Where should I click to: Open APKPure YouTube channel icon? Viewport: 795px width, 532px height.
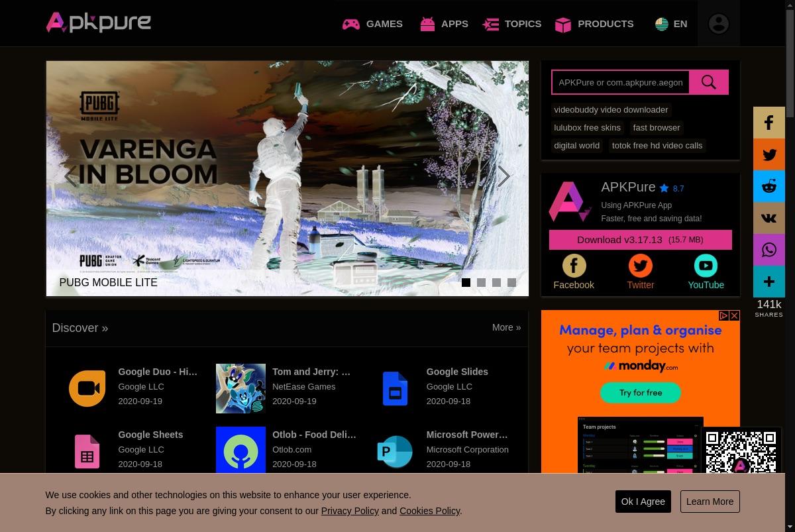[706, 266]
